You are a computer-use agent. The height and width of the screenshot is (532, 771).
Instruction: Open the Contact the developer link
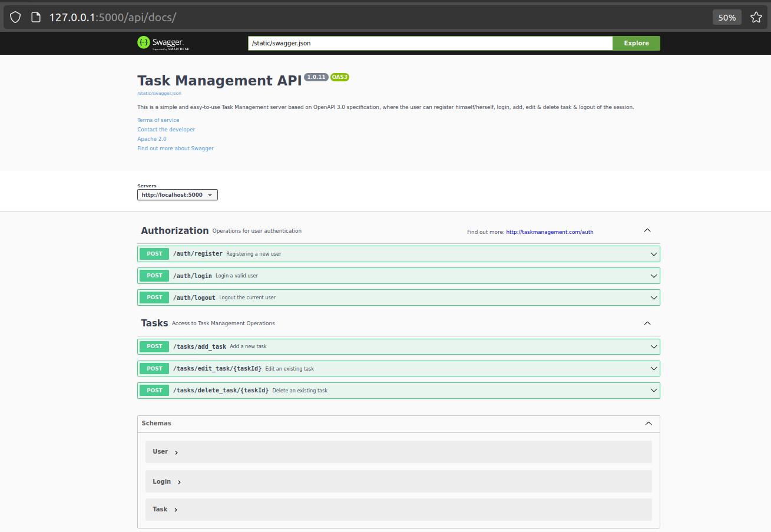(166, 130)
